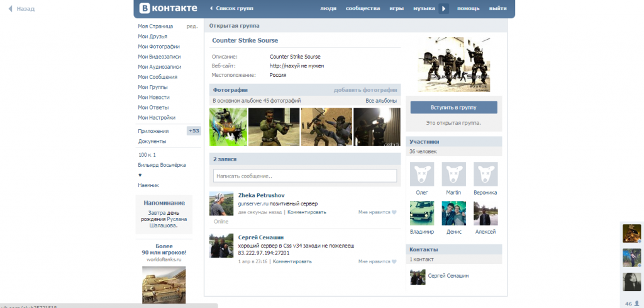This screenshot has height=308, width=644.
Task: Open the first photo thumbnail in album
Action: 228,127
